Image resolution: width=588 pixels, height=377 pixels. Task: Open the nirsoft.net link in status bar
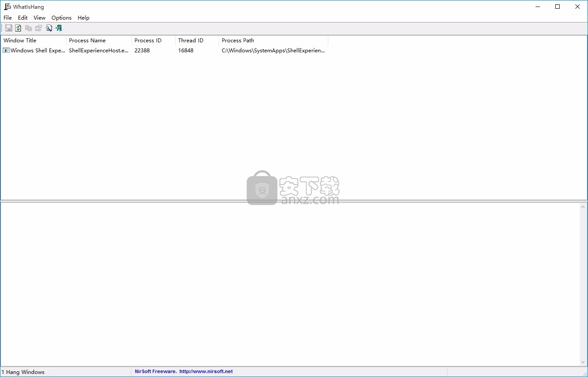point(206,372)
